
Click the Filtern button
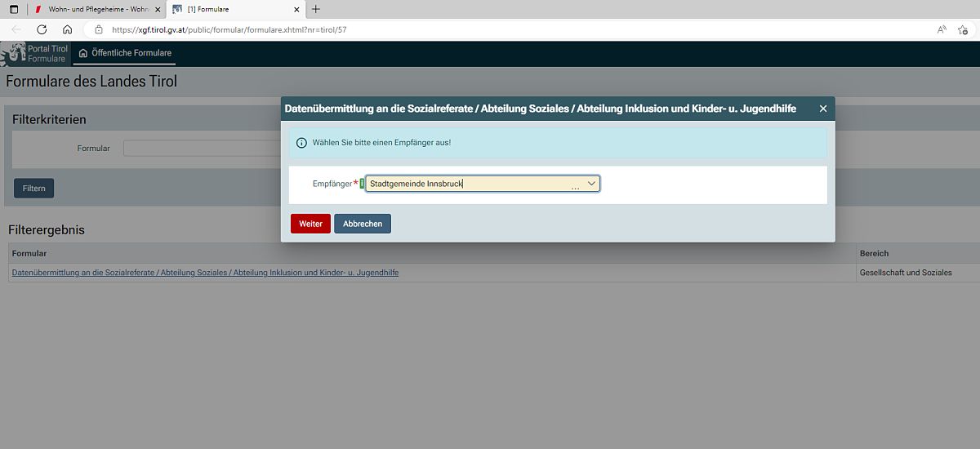pyautogui.click(x=33, y=189)
